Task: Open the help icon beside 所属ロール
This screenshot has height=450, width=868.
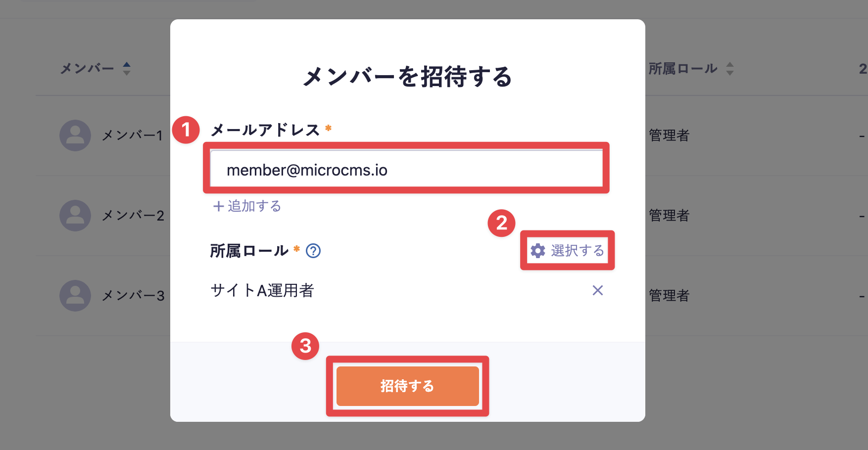Action: 314,251
